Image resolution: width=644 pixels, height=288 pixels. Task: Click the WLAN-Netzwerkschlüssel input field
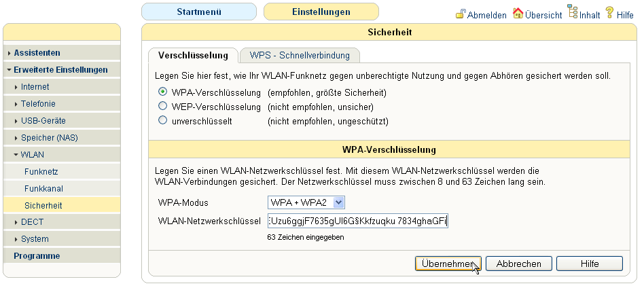(x=358, y=221)
